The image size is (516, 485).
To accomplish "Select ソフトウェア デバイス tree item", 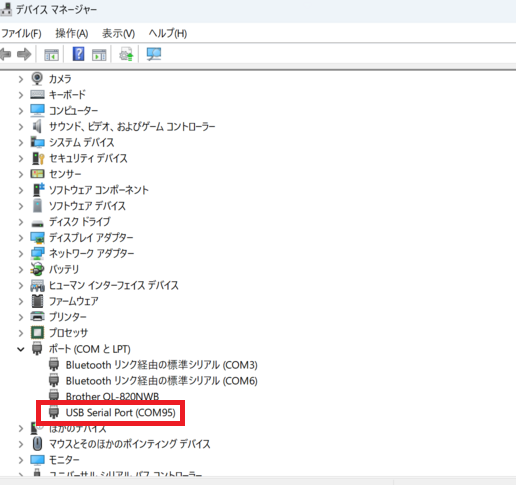I will (87, 206).
